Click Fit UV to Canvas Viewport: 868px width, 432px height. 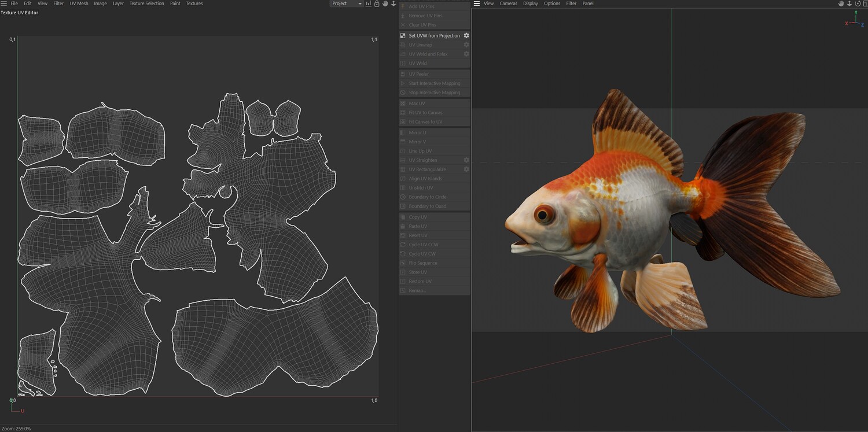(x=435, y=113)
